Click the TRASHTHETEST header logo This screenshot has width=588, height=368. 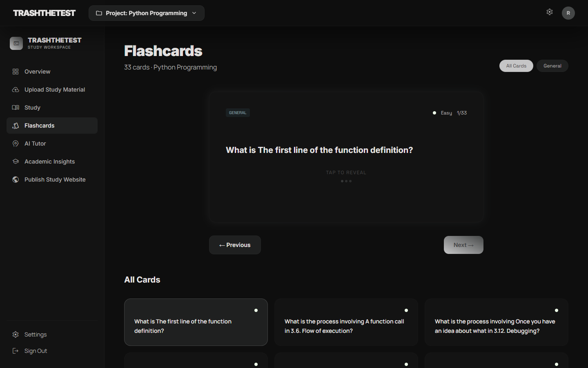pyautogui.click(x=44, y=13)
